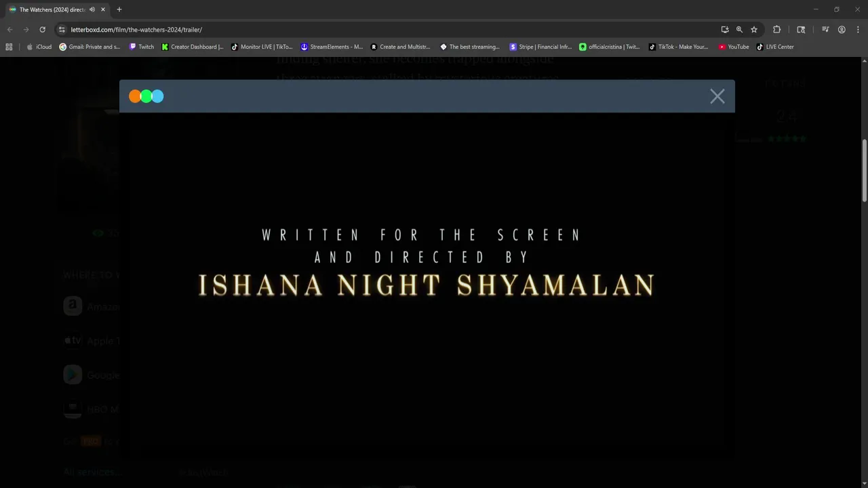Click the page's vertical scrollbar thumb

864,170
